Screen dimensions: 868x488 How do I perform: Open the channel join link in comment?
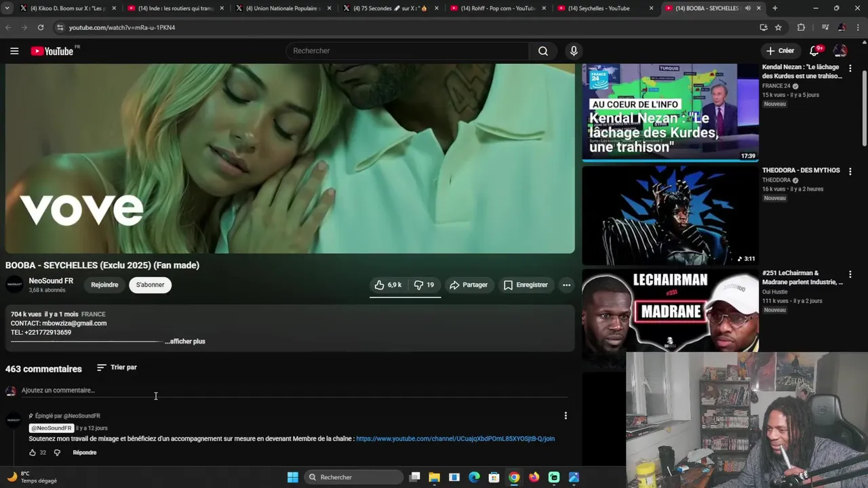[x=455, y=439]
